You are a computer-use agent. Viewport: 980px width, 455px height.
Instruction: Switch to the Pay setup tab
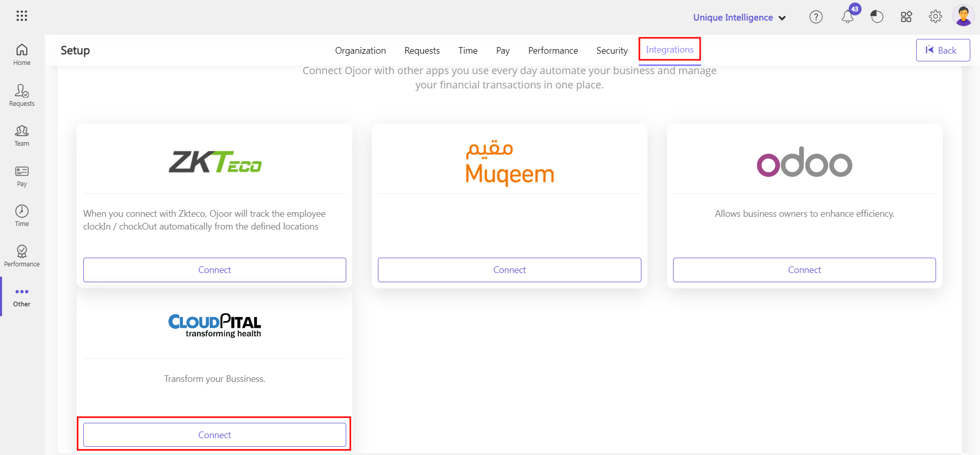coord(503,51)
